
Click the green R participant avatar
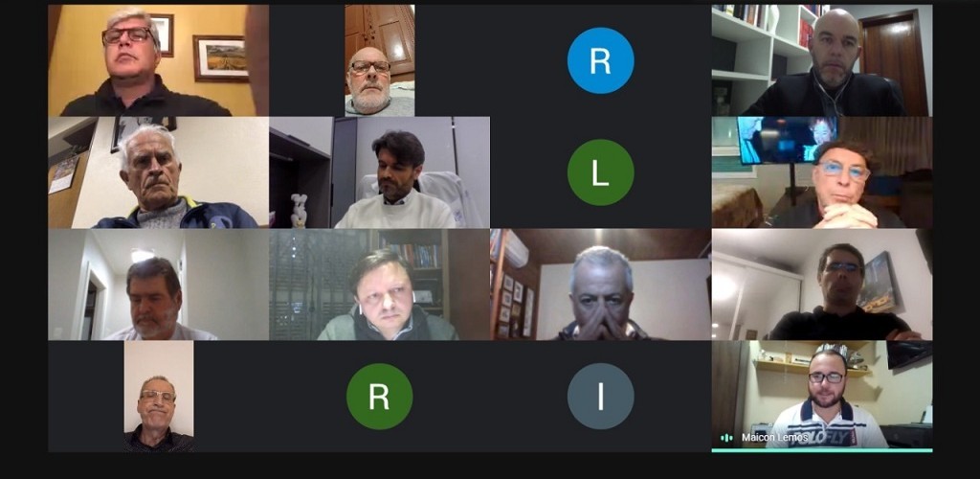pos(379,396)
